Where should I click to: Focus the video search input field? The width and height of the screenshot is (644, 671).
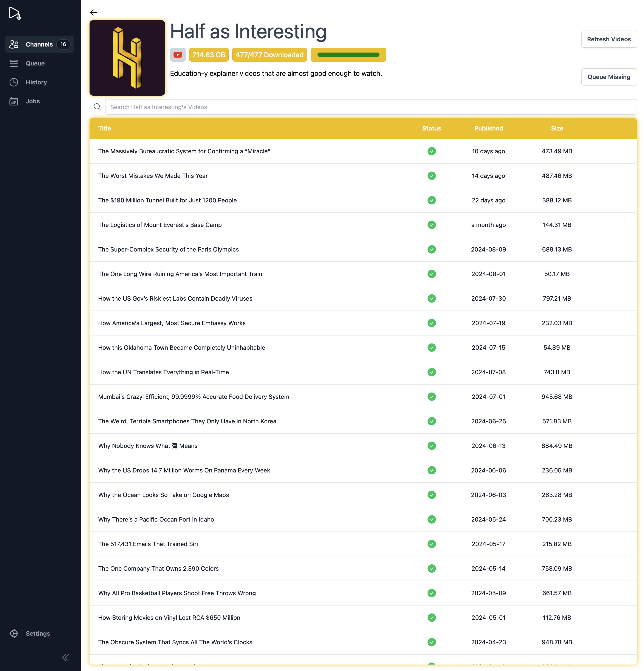(371, 107)
